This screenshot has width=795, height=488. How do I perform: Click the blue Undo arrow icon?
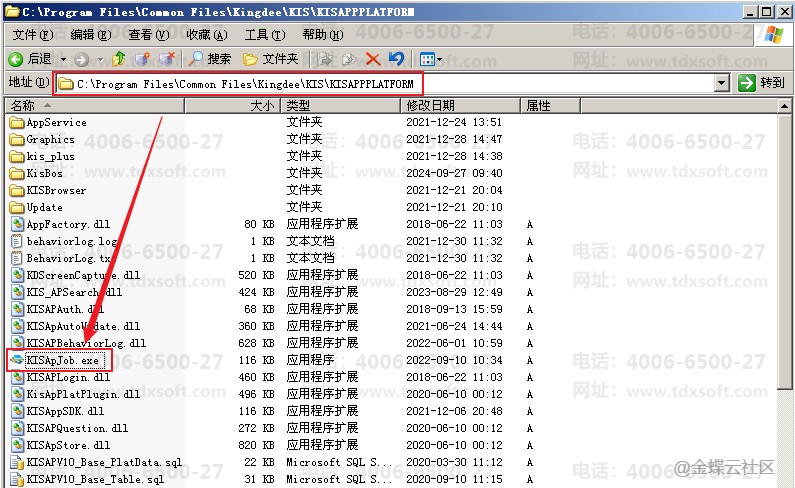[396, 59]
